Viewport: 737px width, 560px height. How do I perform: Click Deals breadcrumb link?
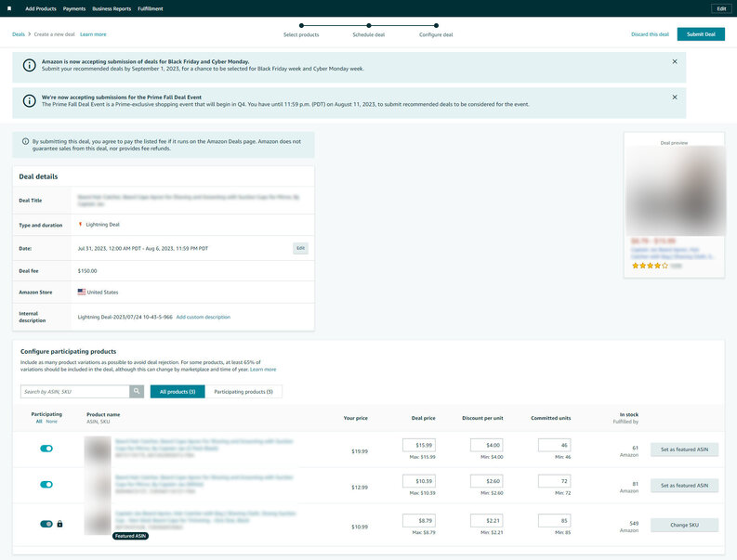[19, 34]
